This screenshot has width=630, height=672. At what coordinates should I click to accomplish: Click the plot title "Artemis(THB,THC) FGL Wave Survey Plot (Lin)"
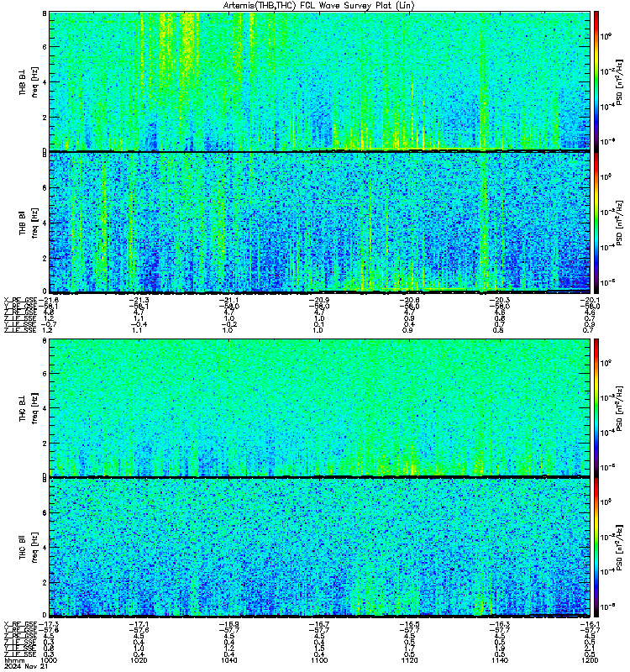[318, 6]
